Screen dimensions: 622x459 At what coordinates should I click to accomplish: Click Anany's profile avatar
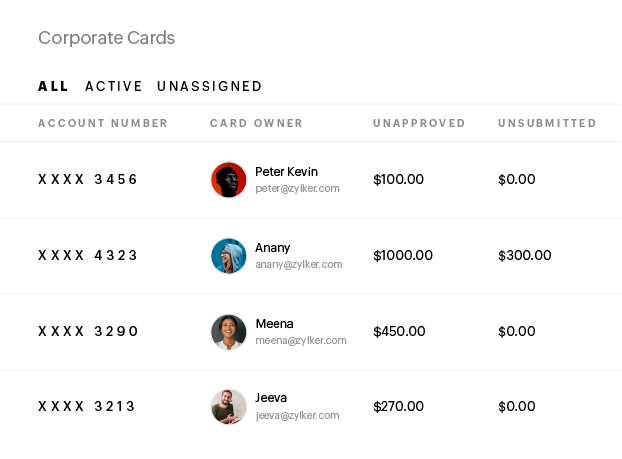click(x=228, y=256)
